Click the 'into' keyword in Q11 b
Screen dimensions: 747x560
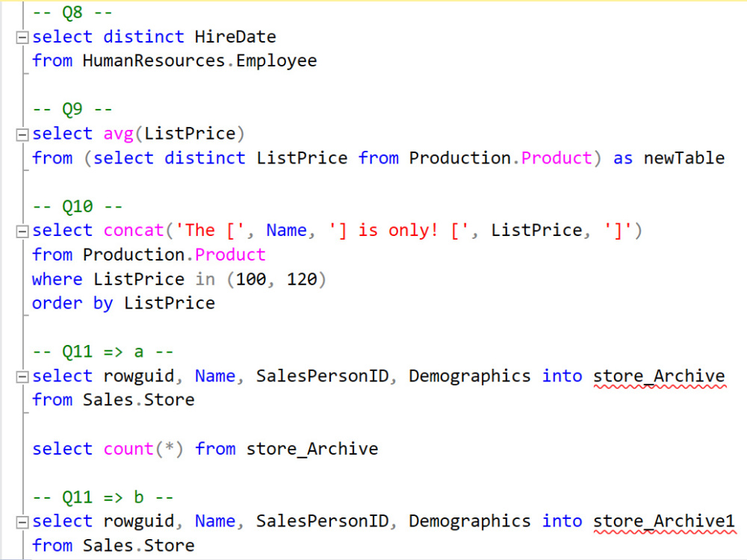[562, 521]
